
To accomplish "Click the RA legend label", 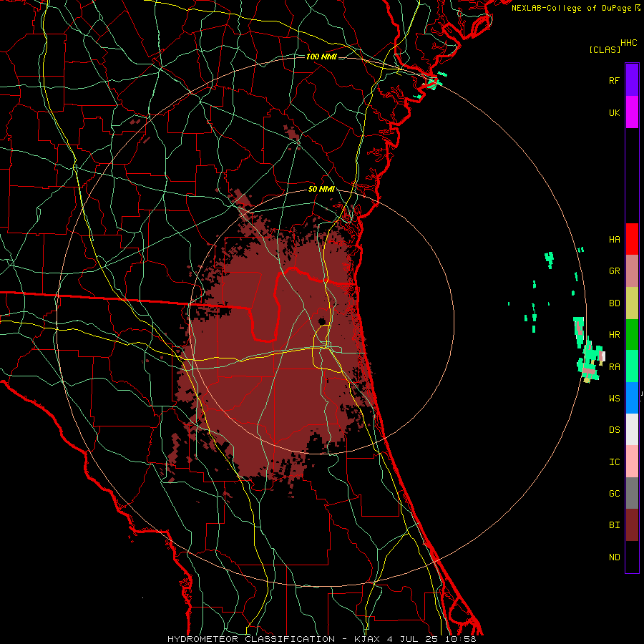I will coord(614,366).
